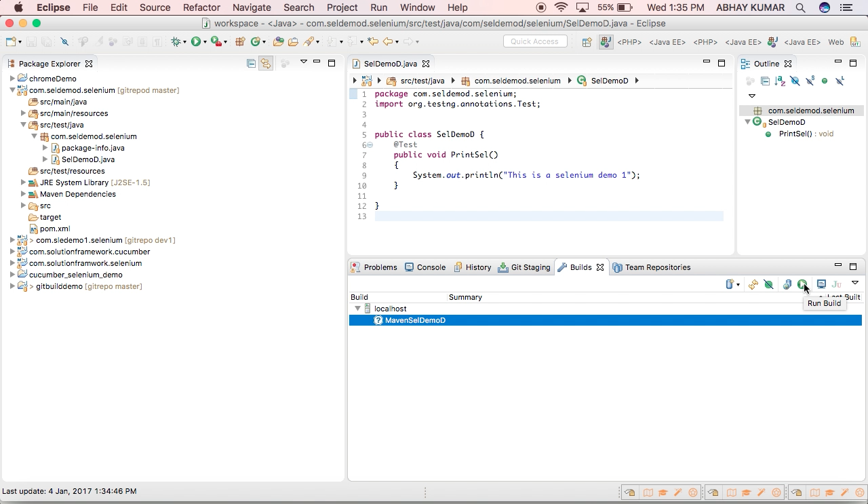Viewport: 868px width, 504px height.
Task: Expand JRE System Library node
Action: pos(24,182)
